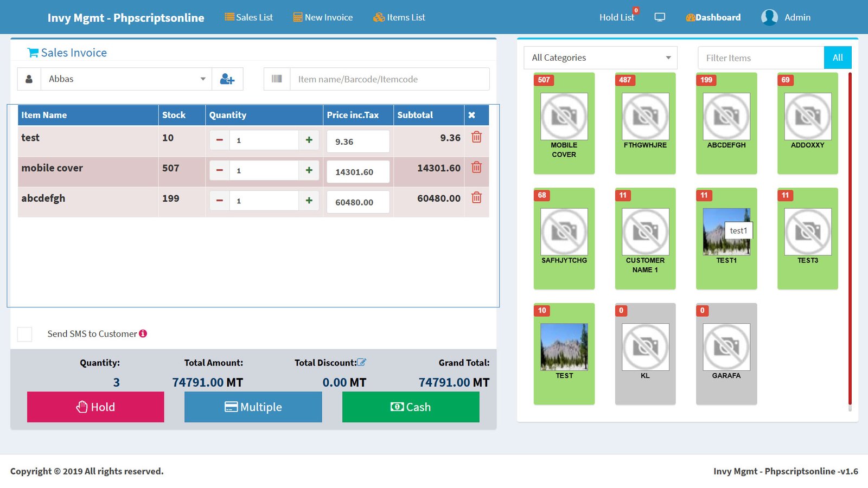Open the New Invoice page
This screenshot has height=488, width=868.
323,17
